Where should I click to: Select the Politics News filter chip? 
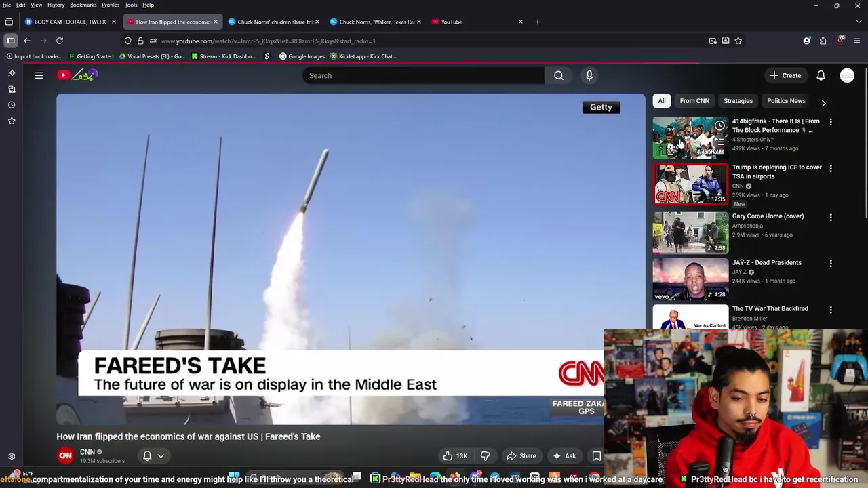(x=785, y=101)
